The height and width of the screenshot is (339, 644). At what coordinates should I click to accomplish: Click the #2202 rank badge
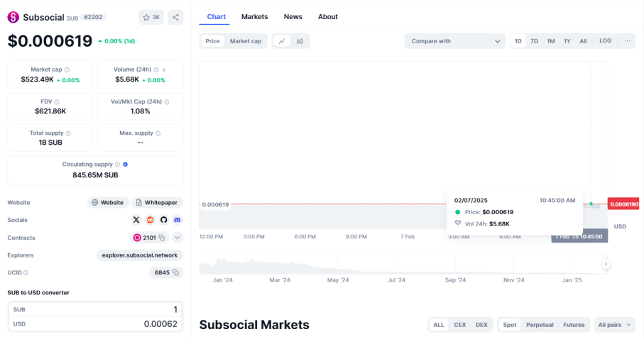coord(93,17)
